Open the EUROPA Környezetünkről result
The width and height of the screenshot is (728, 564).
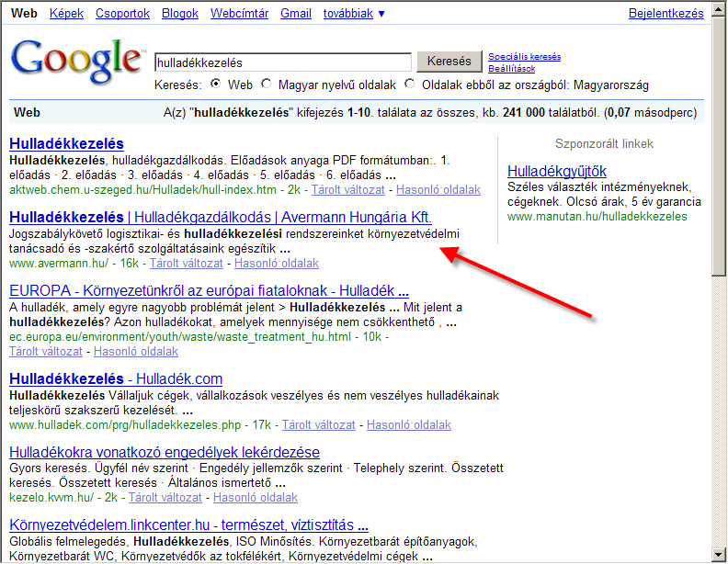pos(209,291)
